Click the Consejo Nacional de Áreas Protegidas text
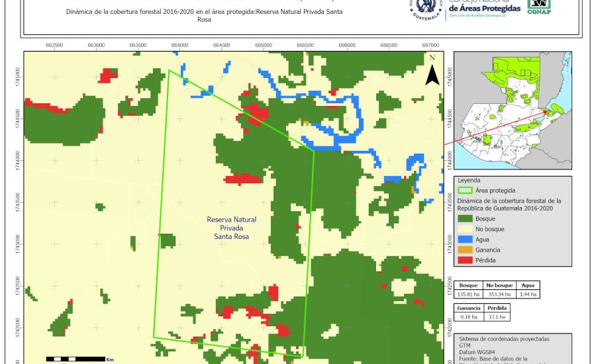596x364 pixels. tap(489, 7)
